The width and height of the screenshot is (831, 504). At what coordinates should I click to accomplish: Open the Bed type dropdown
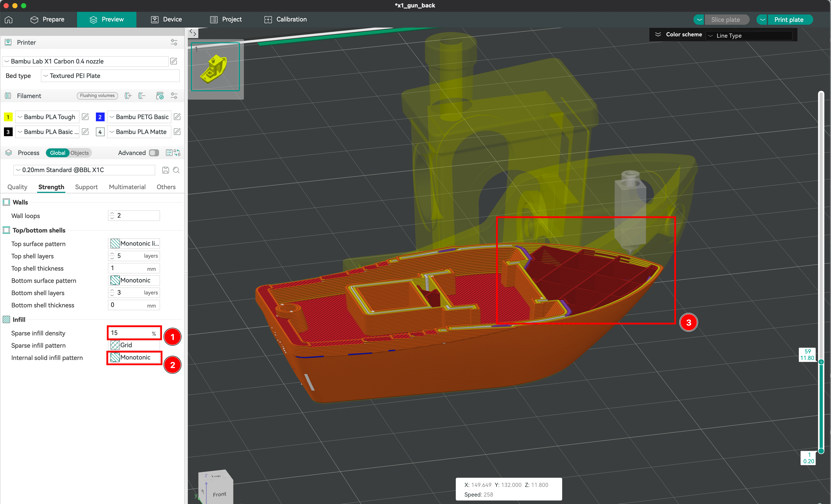coord(110,76)
